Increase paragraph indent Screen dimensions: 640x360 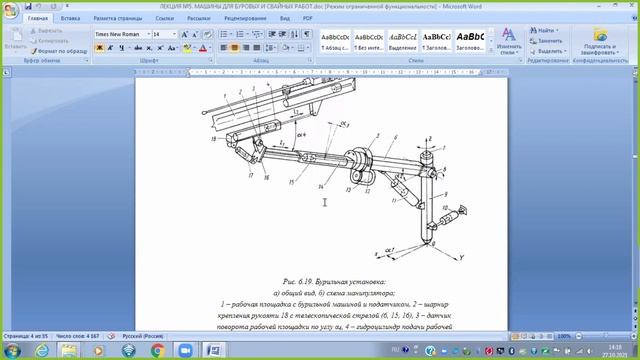tap(282, 34)
